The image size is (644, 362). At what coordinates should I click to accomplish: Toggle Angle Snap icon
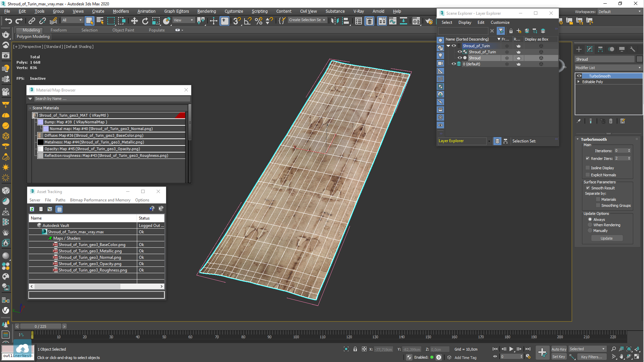tap(248, 21)
